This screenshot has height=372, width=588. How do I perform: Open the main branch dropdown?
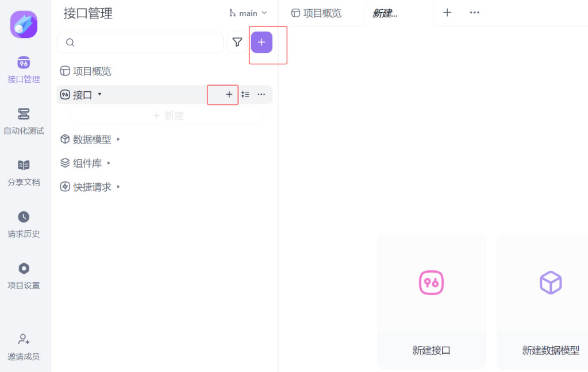[x=248, y=13]
